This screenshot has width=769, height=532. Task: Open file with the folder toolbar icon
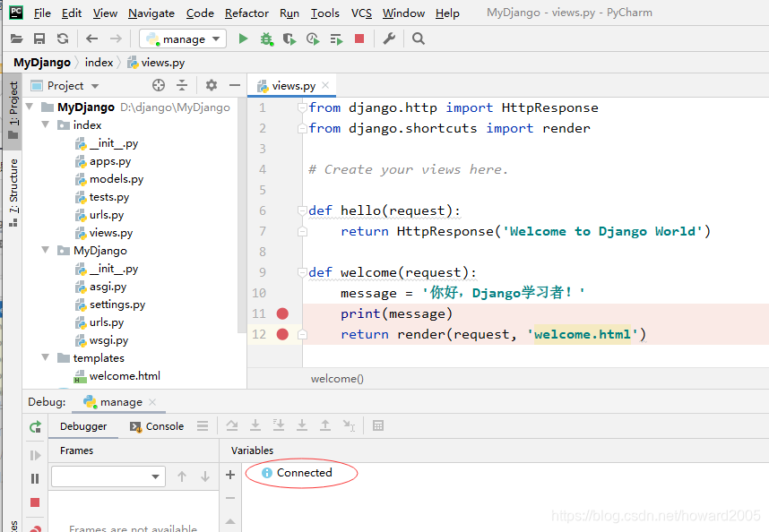(x=17, y=39)
